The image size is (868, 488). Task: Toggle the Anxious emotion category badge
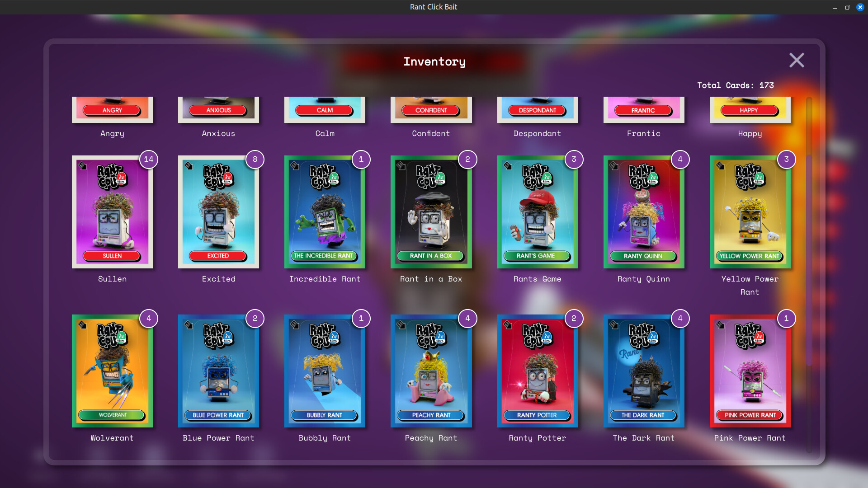click(x=218, y=110)
